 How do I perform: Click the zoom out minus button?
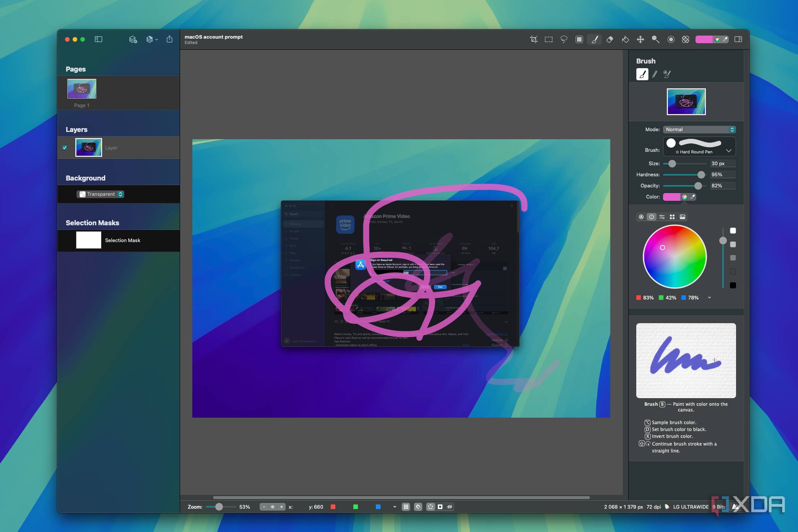264,507
